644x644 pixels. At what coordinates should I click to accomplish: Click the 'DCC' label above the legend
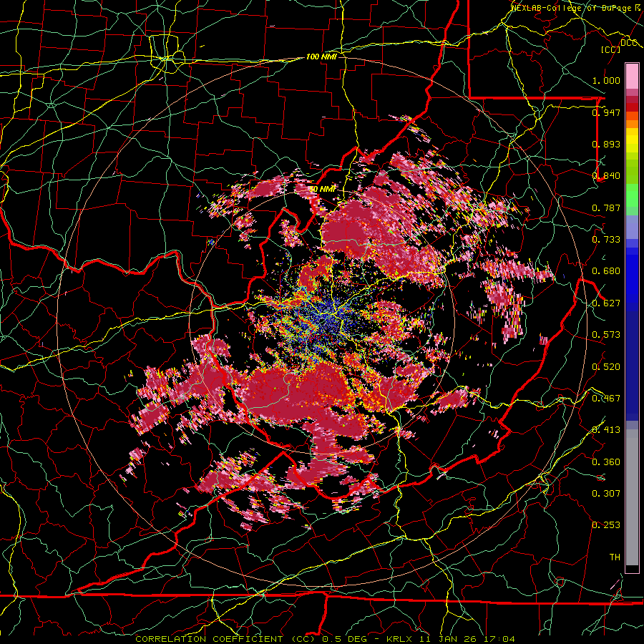point(628,42)
